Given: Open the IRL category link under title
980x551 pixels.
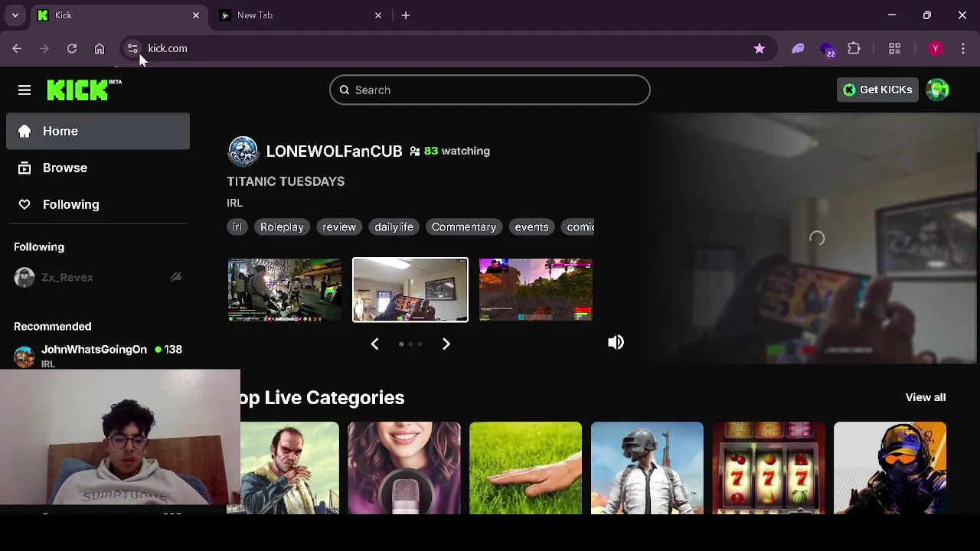Looking at the screenshot, I should pos(234,203).
